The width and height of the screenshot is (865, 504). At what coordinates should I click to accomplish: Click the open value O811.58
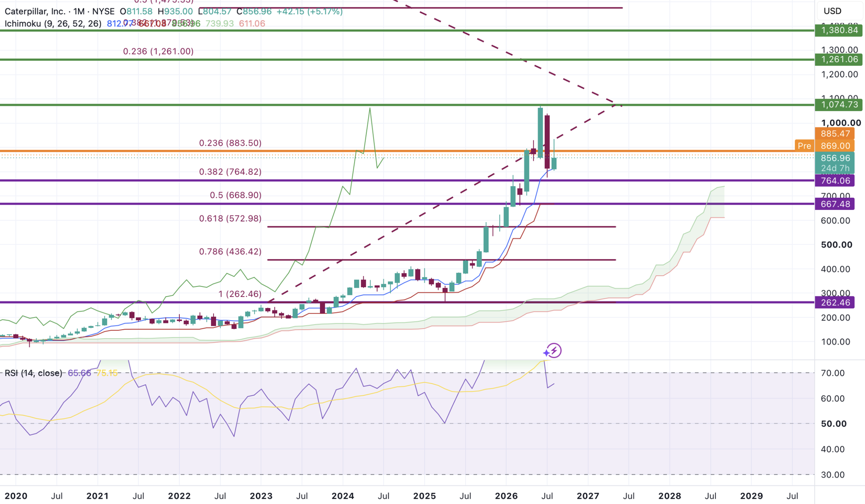coord(136,11)
